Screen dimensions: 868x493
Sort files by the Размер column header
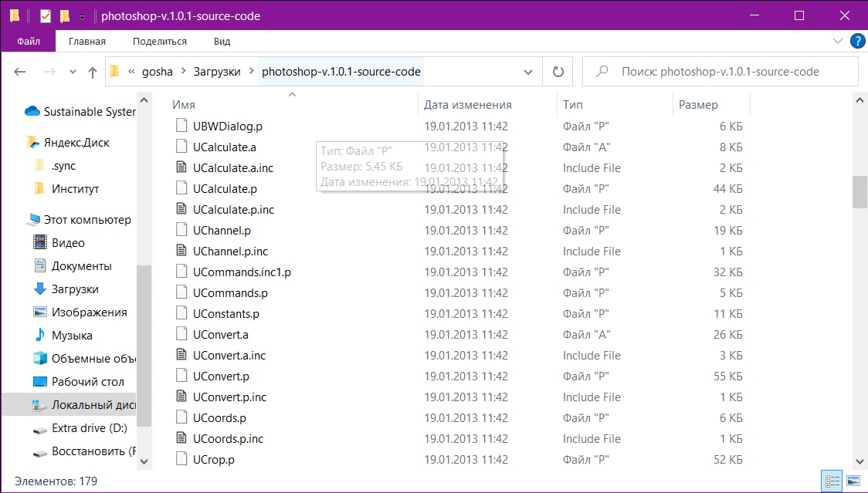pyautogui.click(x=698, y=105)
